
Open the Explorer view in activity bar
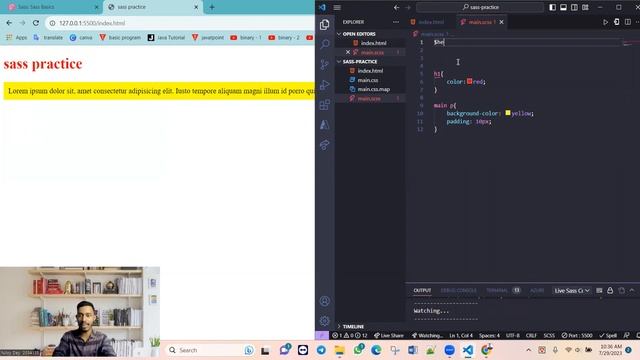[324, 24]
